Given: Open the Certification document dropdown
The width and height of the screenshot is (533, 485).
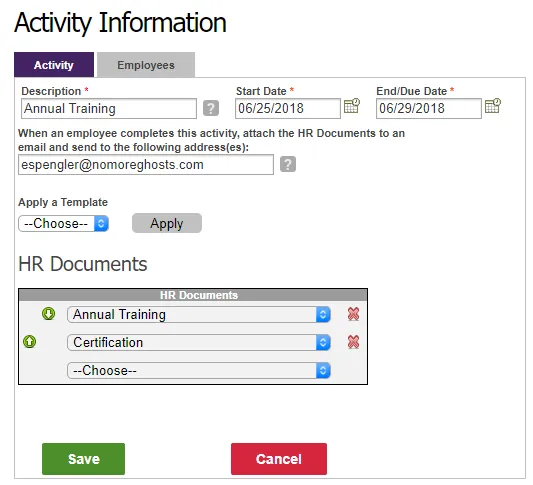Looking at the screenshot, I should click(x=199, y=342).
